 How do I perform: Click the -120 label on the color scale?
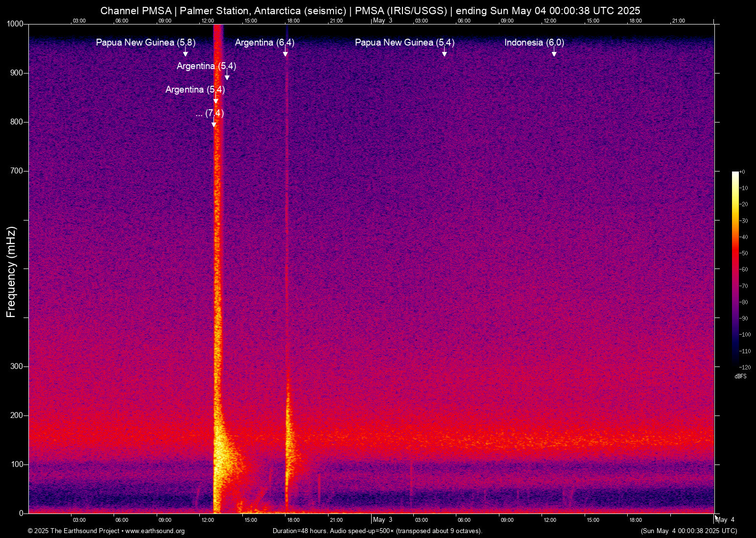click(x=745, y=367)
